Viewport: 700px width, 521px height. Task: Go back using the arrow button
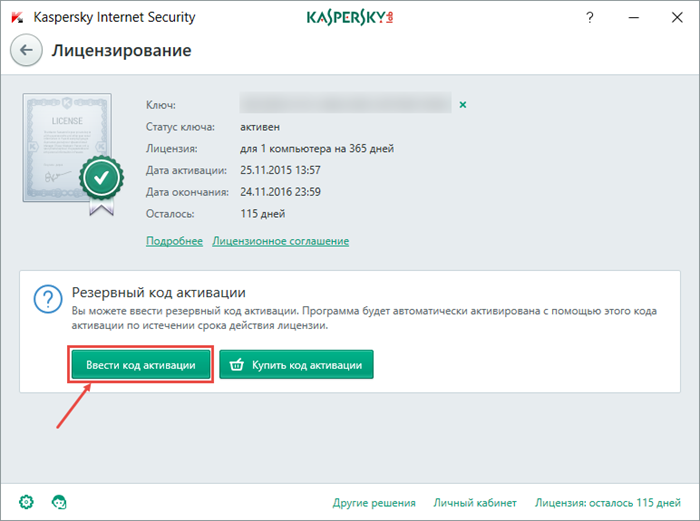point(26,50)
